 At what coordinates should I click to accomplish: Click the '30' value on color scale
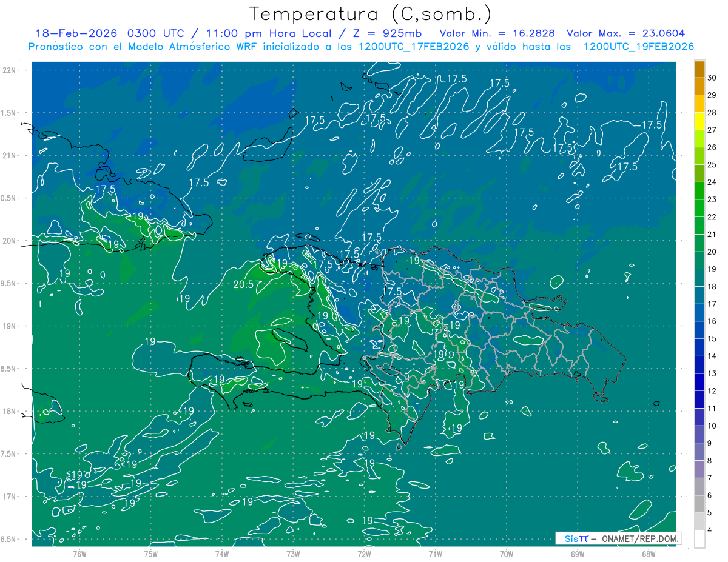click(712, 78)
